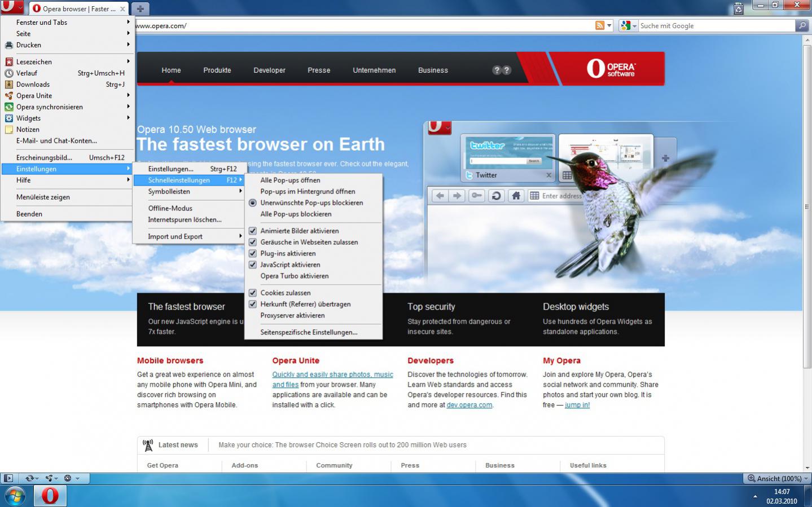Expand the Hilfe submenu
The image size is (812, 507).
67,180
